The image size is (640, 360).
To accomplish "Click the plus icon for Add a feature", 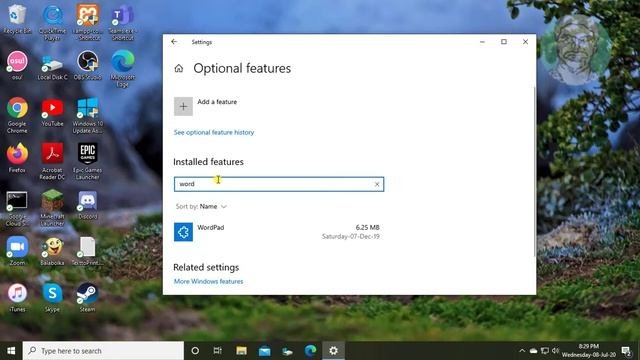I will coord(183,107).
